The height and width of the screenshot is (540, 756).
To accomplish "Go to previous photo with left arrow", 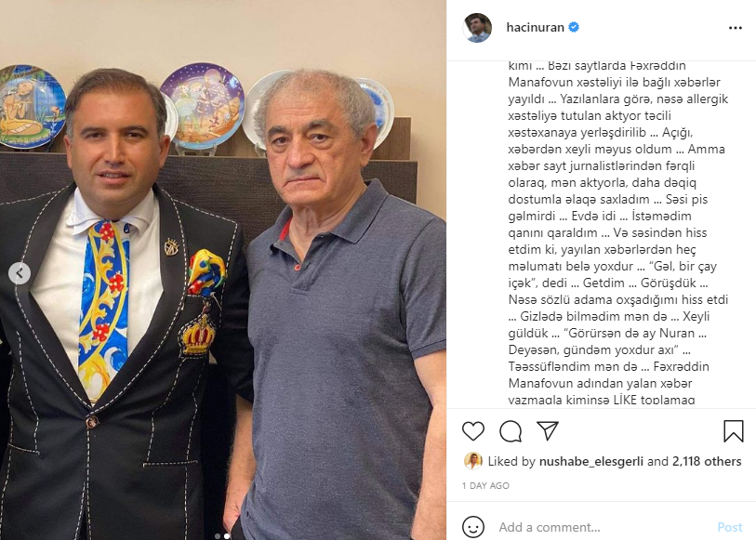I will (x=20, y=273).
